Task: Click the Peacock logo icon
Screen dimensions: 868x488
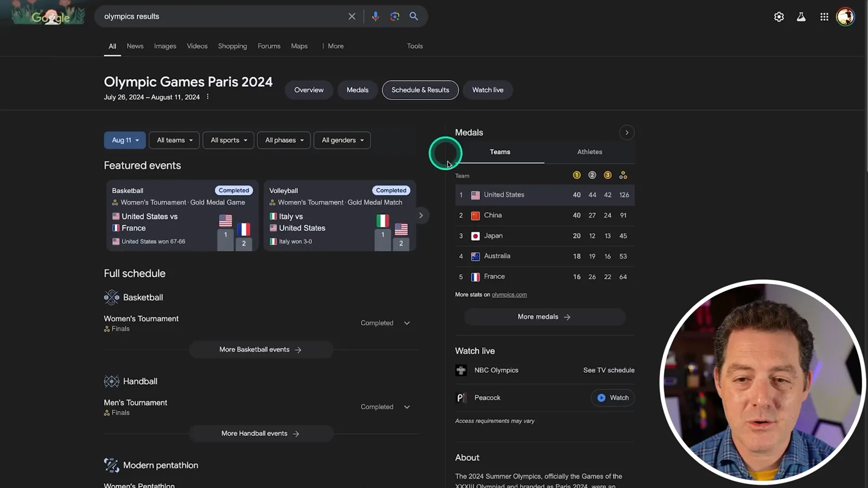Action: point(461,398)
